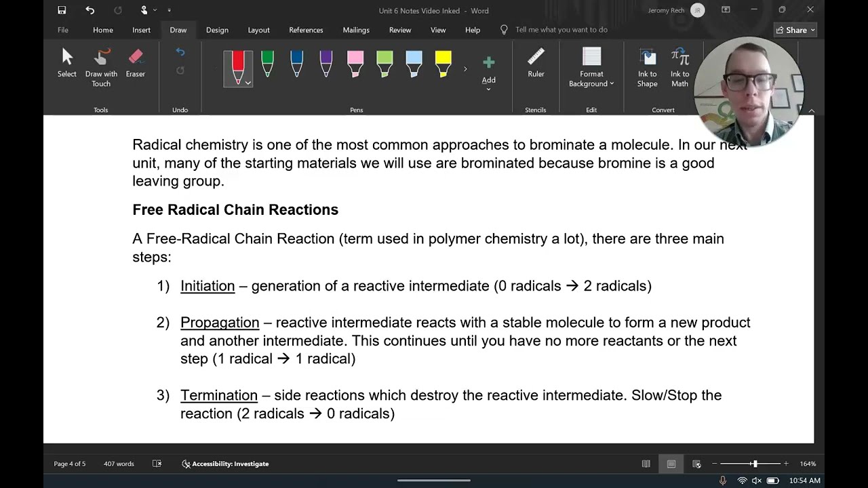Open Touch/Mouse mode dropdown arrow
The image size is (868, 488).
(155, 10)
